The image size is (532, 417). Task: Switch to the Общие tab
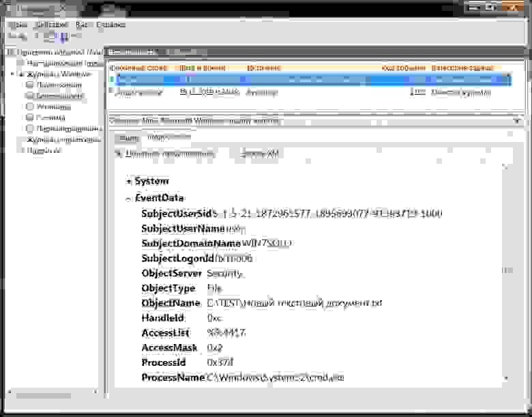coord(129,139)
